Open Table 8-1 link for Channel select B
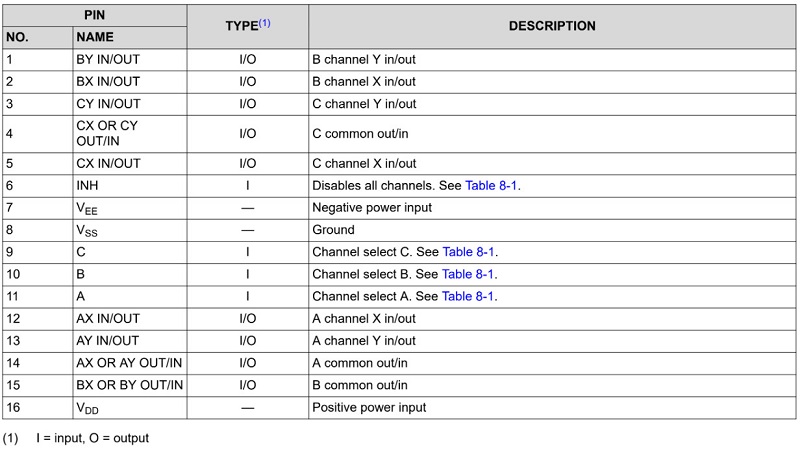 pyautogui.click(x=468, y=274)
